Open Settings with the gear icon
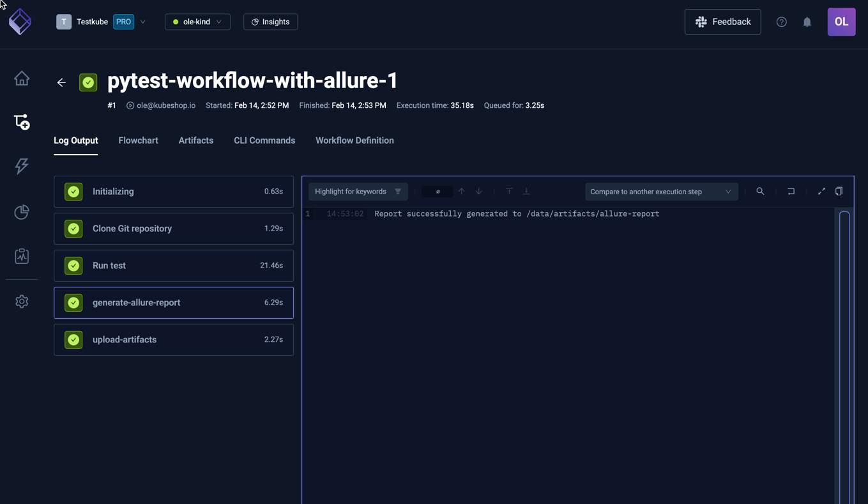Screen dimensions: 868x504 coord(21,301)
